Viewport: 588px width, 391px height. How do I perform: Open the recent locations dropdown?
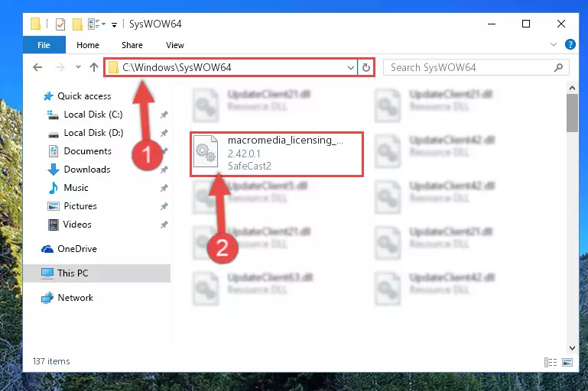[x=78, y=67]
